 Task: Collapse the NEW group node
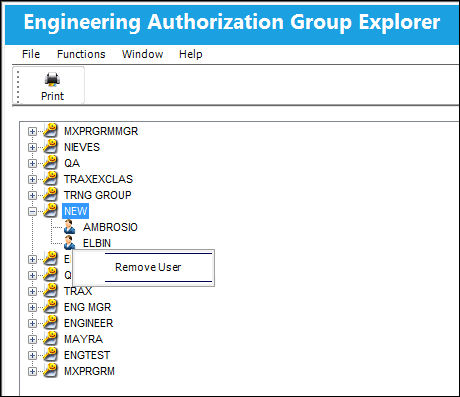click(x=32, y=211)
